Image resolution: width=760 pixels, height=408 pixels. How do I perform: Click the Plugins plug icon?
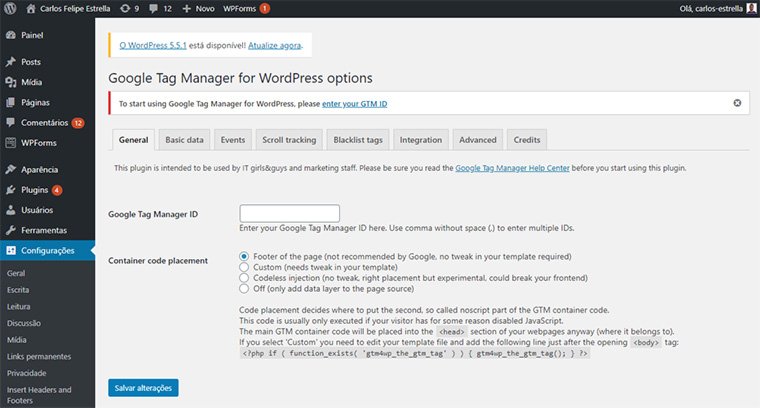[x=11, y=189]
